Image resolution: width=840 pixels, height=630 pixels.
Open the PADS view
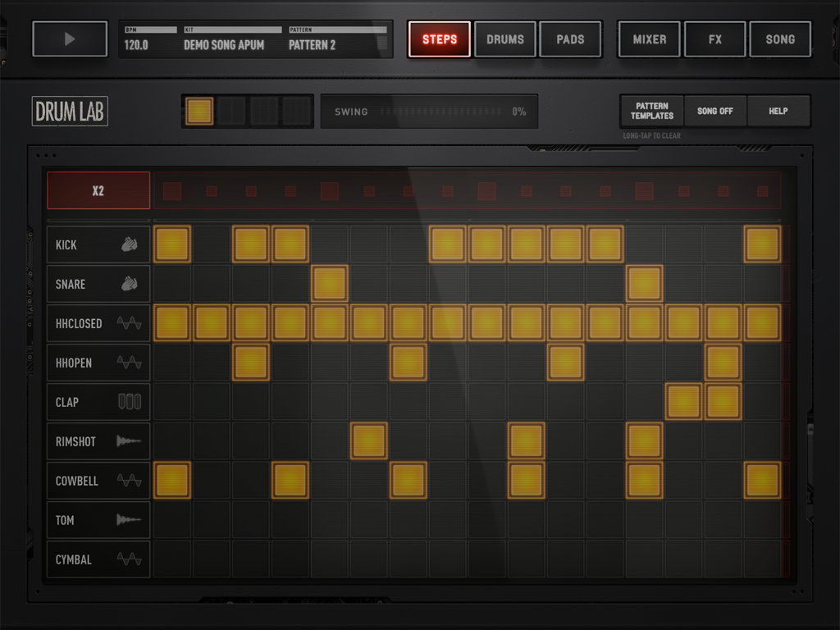pos(571,39)
